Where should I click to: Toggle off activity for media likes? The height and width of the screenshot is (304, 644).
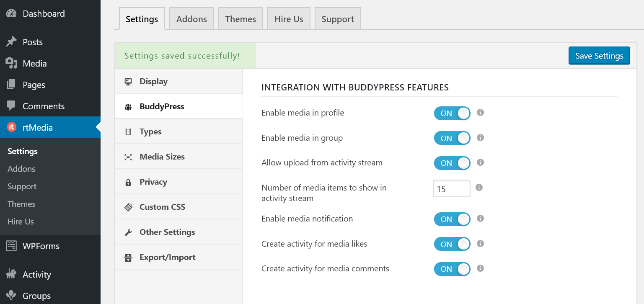452,244
